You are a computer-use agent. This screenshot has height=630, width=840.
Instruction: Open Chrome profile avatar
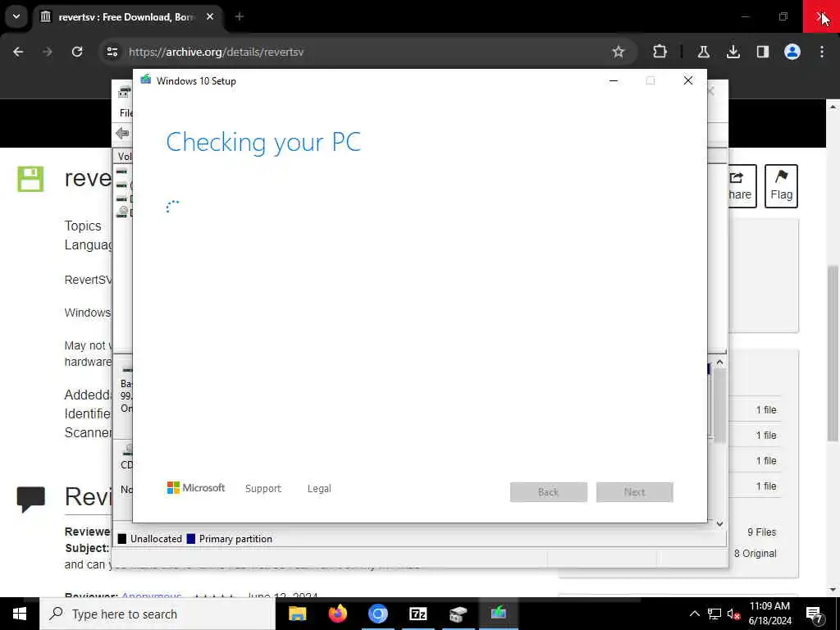point(792,52)
